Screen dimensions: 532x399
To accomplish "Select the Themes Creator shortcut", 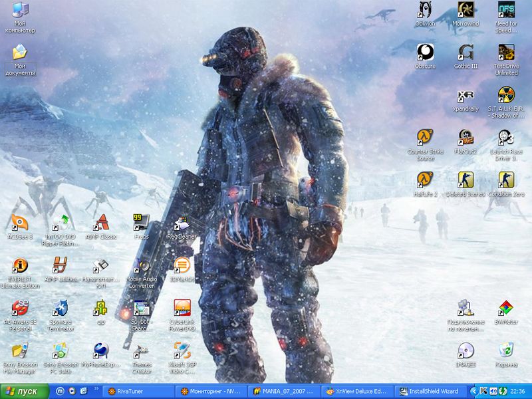I will (x=142, y=351).
